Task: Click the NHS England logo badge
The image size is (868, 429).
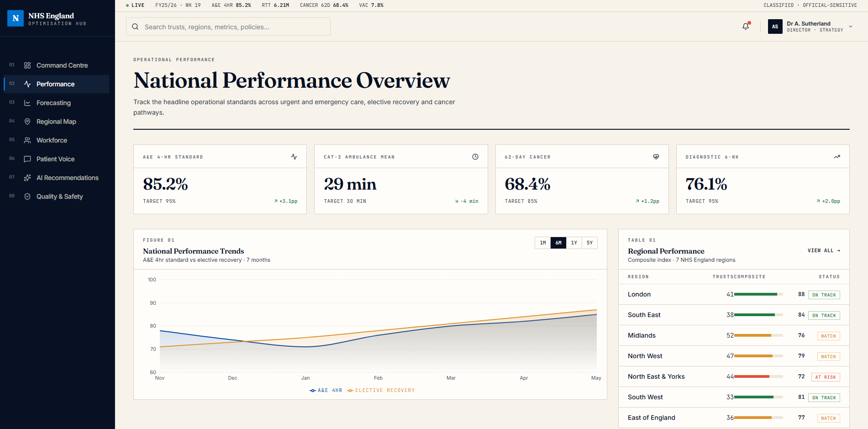Action: point(16,18)
